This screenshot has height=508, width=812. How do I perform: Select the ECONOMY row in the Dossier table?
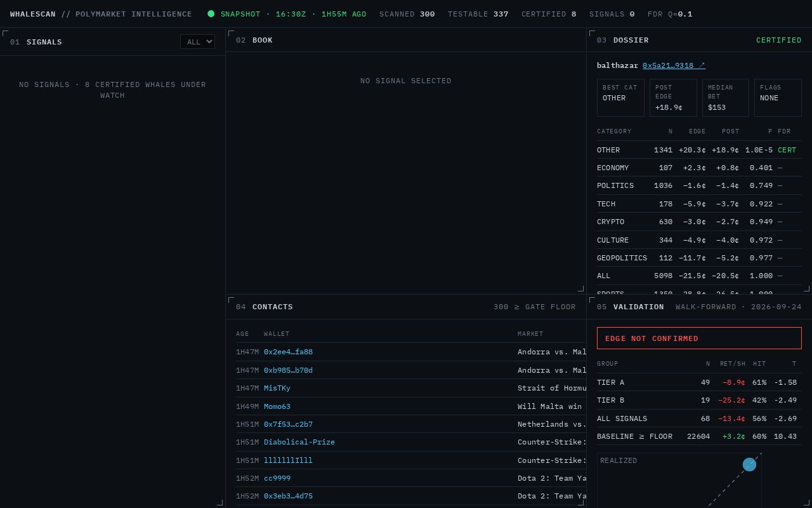pos(699,168)
